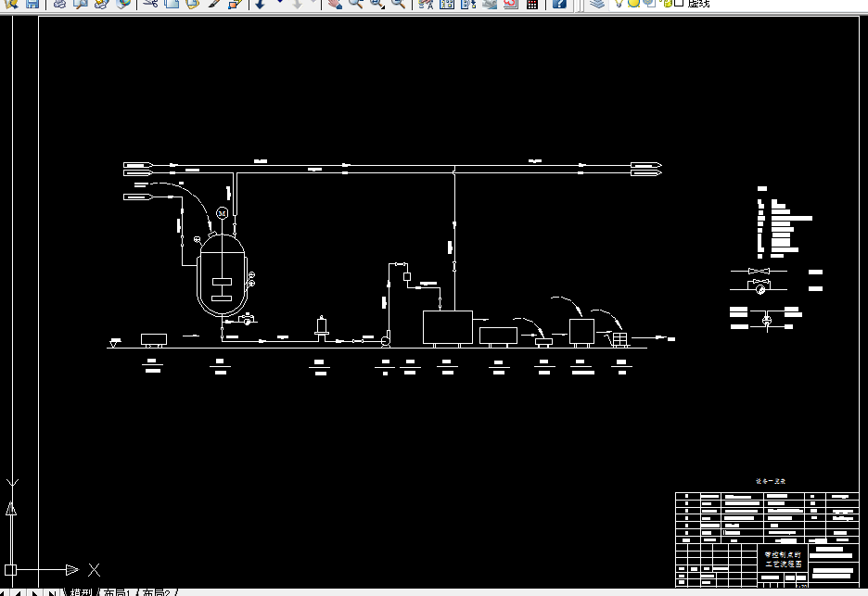Toggle the layer freeze sun icon
The height and width of the screenshot is (596, 868).
(x=633, y=3)
